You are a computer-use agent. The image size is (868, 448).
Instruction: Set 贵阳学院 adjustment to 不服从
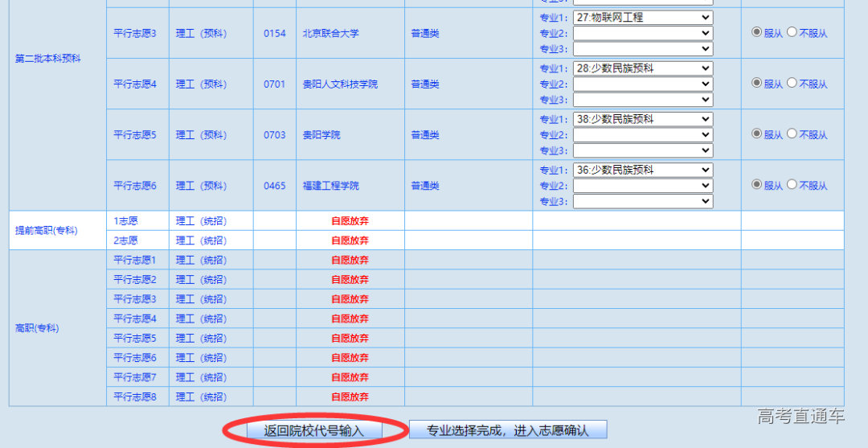[x=792, y=134]
